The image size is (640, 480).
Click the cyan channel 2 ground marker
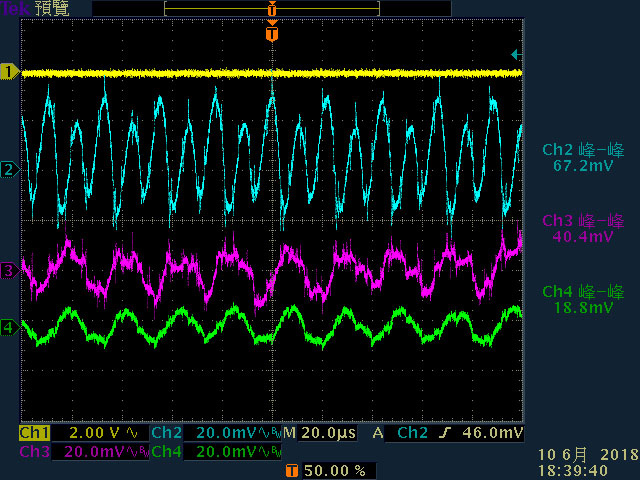(x=10, y=169)
